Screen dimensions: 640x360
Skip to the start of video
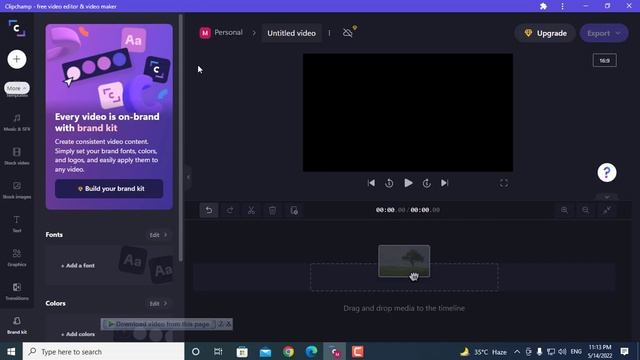[371, 183]
